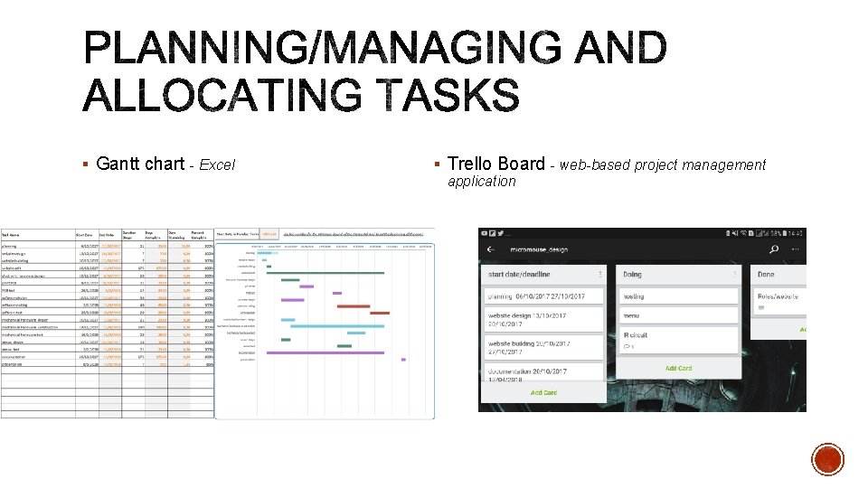Open the 'Roles/website' card in Done
Viewport: 868px width, 488px height.
tap(779, 301)
